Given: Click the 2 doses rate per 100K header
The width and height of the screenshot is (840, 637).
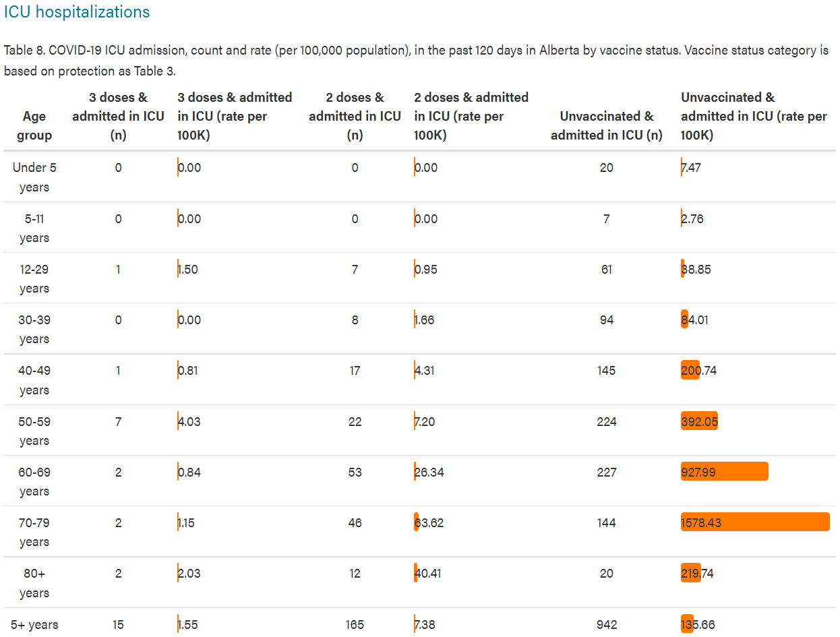Looking at the screenshot, I should tap(471, 116).
